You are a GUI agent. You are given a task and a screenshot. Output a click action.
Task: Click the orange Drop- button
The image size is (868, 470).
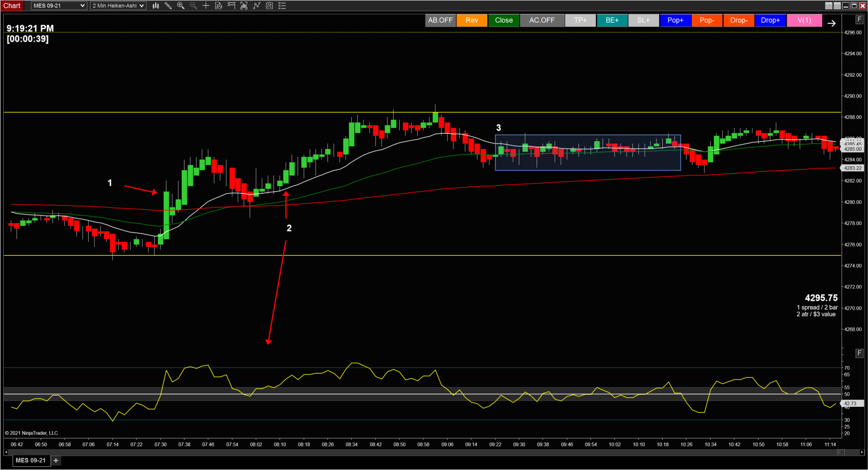(x=739, y=20)
